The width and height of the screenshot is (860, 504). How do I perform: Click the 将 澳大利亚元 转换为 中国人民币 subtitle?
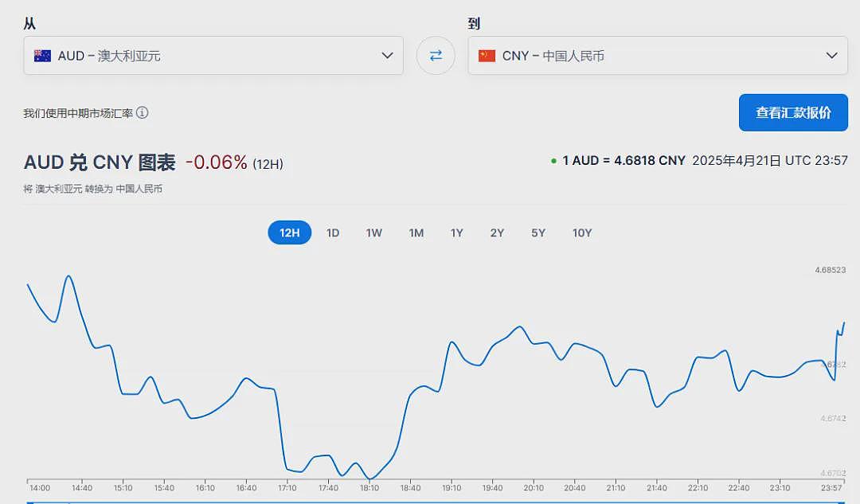[92, 189]
